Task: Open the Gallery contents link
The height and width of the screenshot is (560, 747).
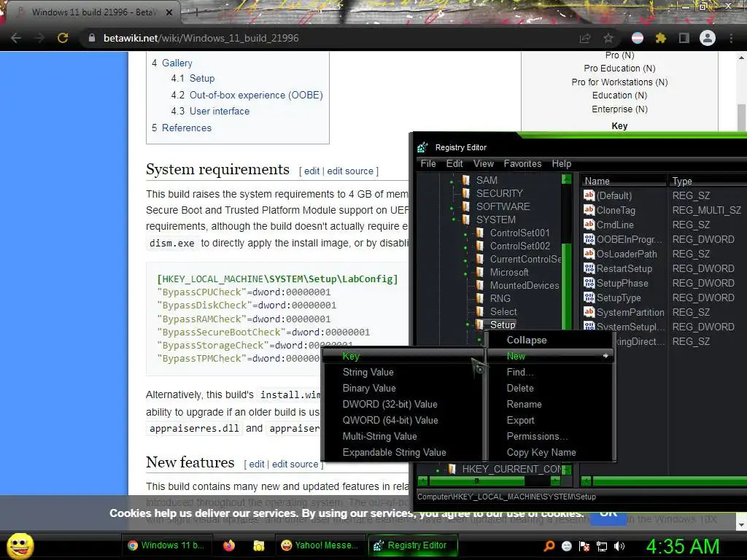Action: (177, 63)
